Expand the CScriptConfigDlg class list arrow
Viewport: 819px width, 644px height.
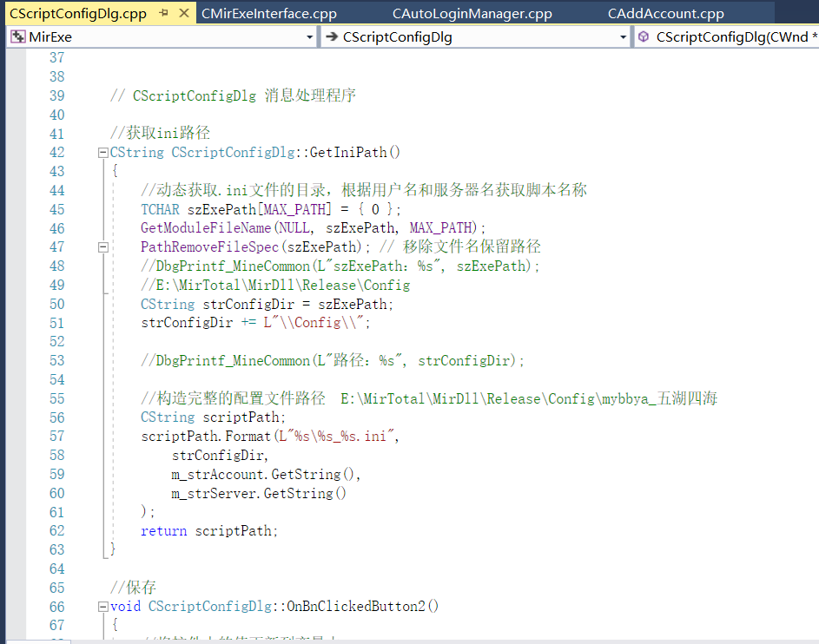coord(623,37)
